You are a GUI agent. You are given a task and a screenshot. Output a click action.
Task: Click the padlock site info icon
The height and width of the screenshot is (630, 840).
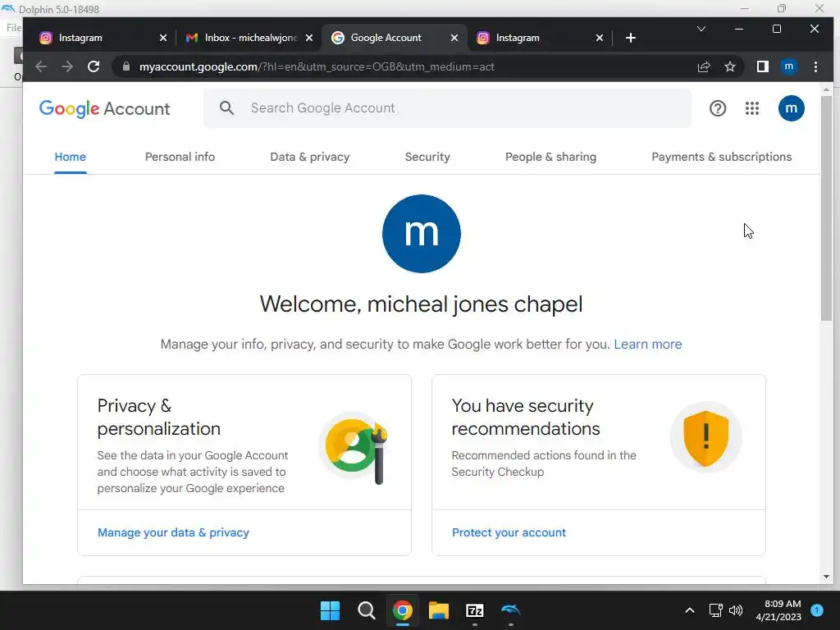pos(126,66)
